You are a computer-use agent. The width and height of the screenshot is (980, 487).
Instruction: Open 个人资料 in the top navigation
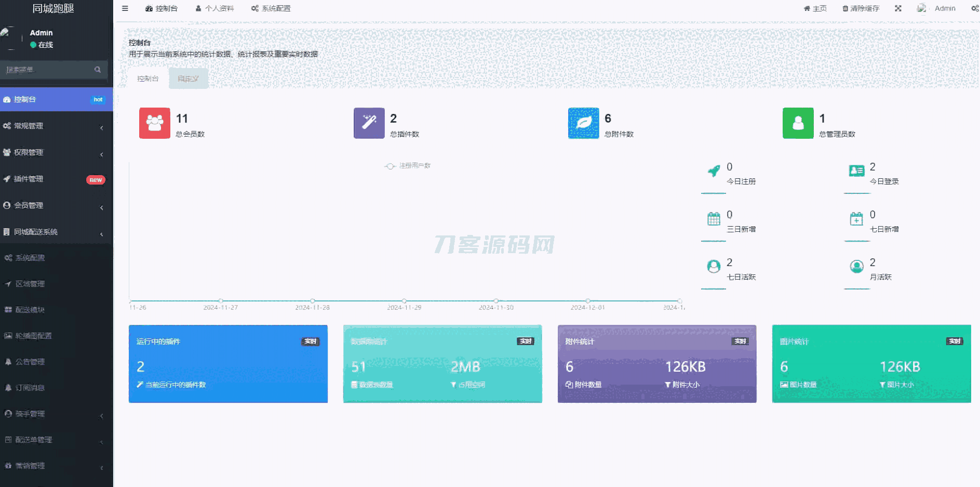214,8
